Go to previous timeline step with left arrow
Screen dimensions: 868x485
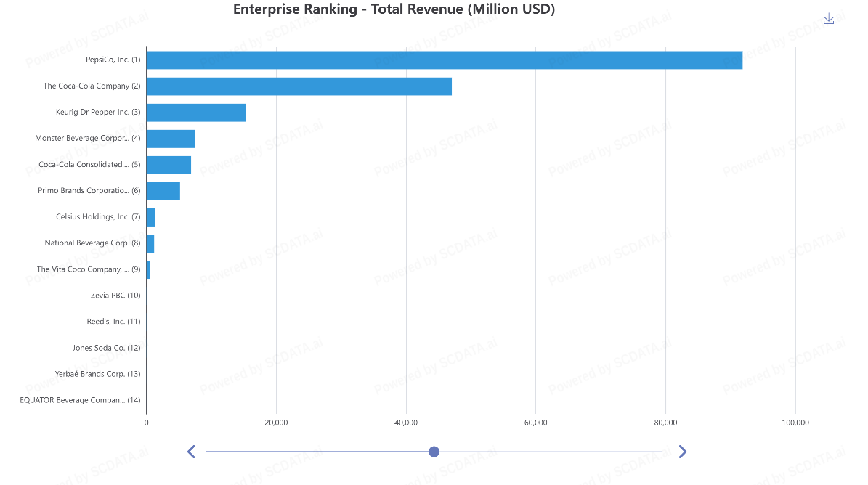coord(191,452)
